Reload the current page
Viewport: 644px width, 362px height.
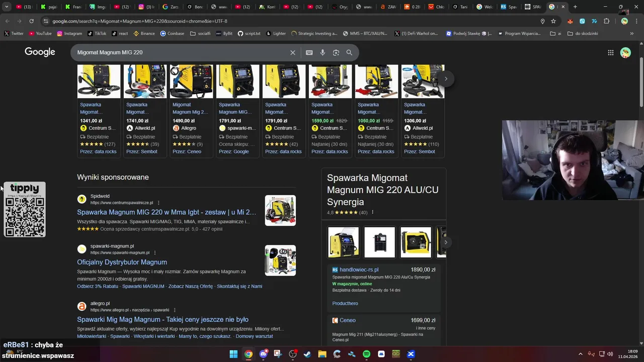31,21
